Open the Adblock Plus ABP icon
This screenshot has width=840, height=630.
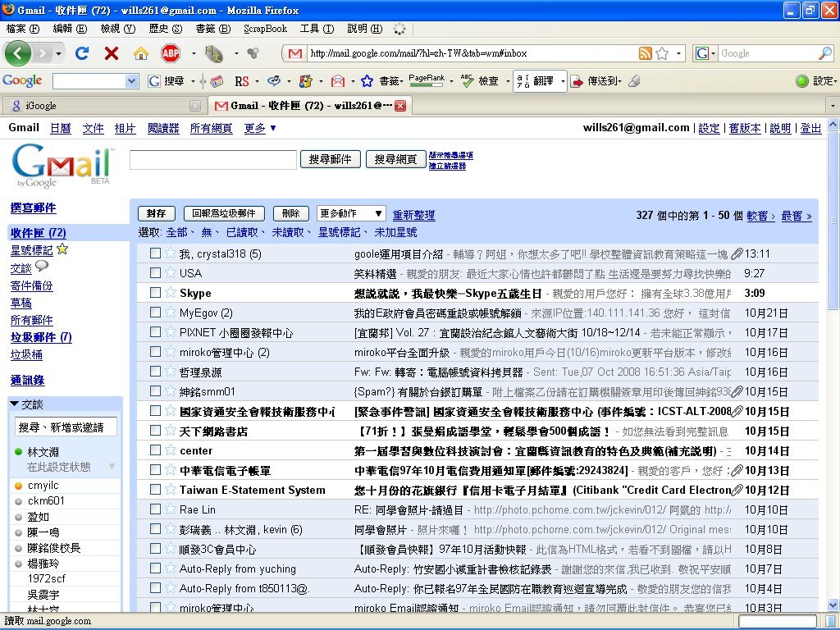point(171,53)
